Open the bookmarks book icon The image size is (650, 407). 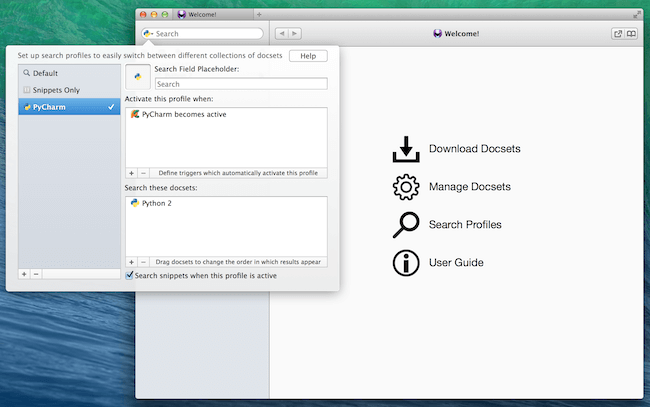click(631, 34)
